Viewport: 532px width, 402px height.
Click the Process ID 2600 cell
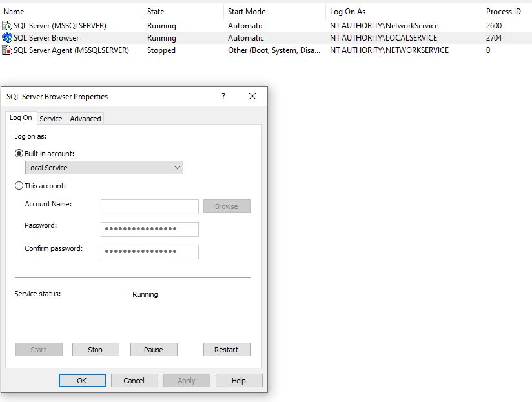(494, 26)
